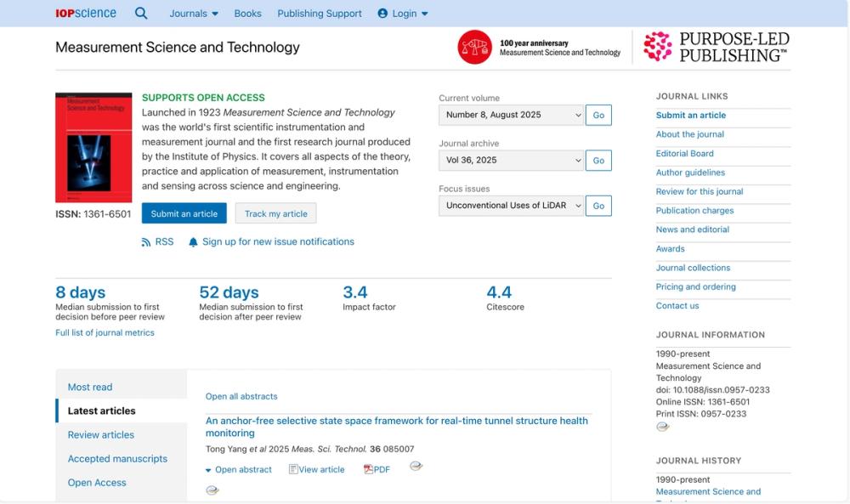Click the PDF icon for the article
The image size is (850, 504).
click(368, 469)
